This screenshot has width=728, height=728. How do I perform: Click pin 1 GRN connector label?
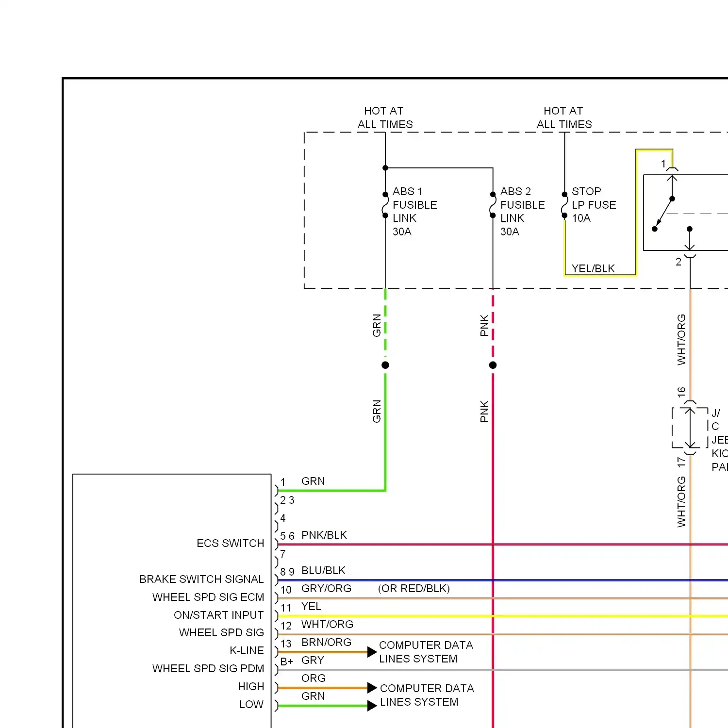[313, 481]
